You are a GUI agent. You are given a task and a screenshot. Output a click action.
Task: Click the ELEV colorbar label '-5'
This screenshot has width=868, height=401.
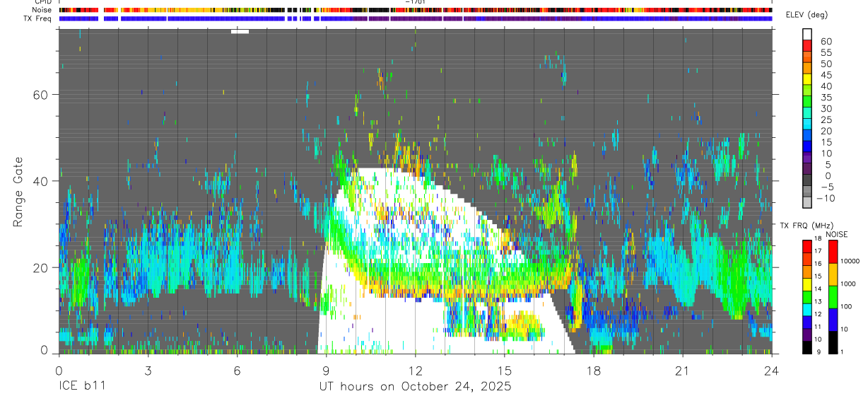[827, 187]
